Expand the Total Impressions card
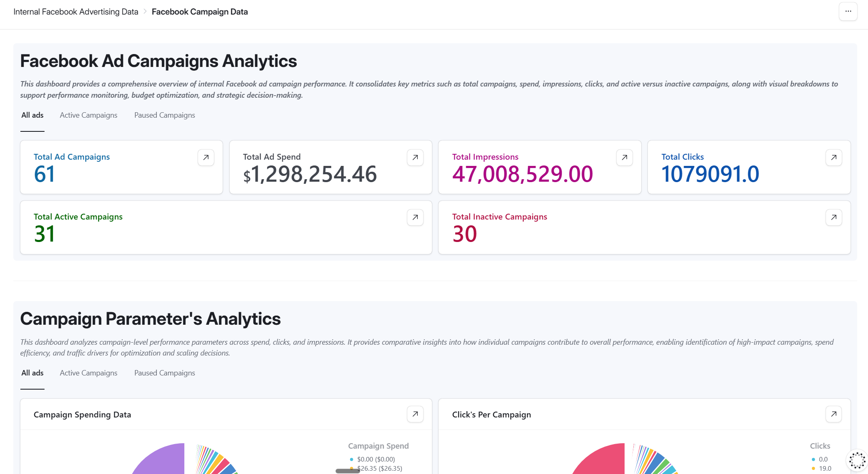Viewport: 868px width, 474px height. point(625,158)
